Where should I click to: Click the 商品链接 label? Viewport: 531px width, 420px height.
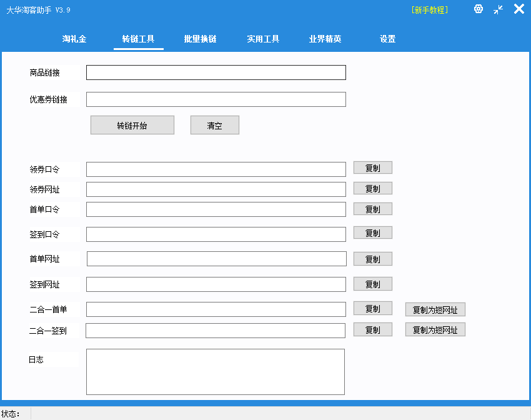(x=45, y=72)
